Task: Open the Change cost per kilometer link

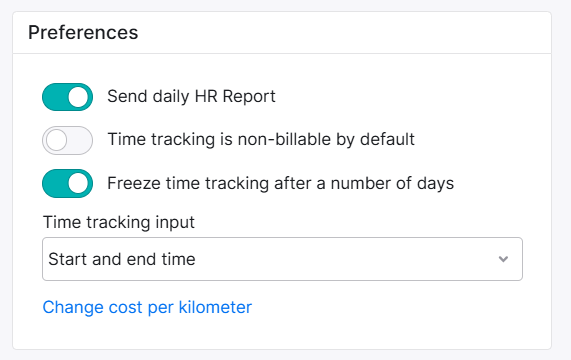Action: coord(147,308)
